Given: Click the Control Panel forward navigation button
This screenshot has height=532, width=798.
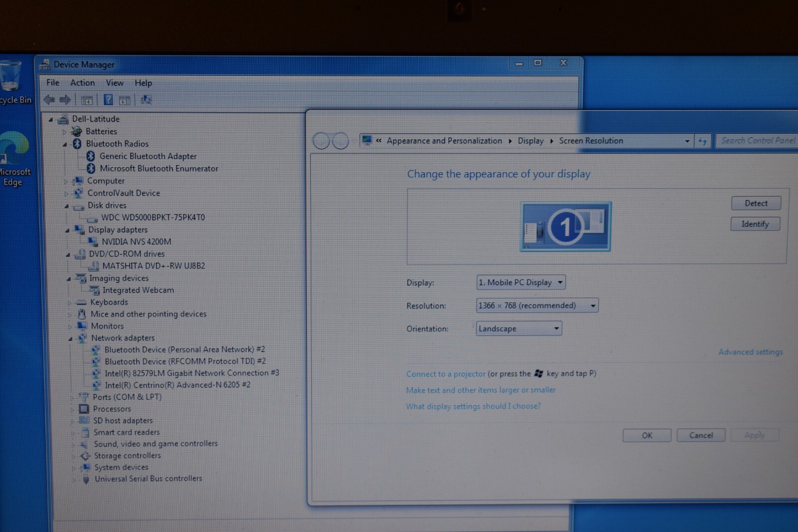Looking at the screenshot, I should tap(341, 141).
